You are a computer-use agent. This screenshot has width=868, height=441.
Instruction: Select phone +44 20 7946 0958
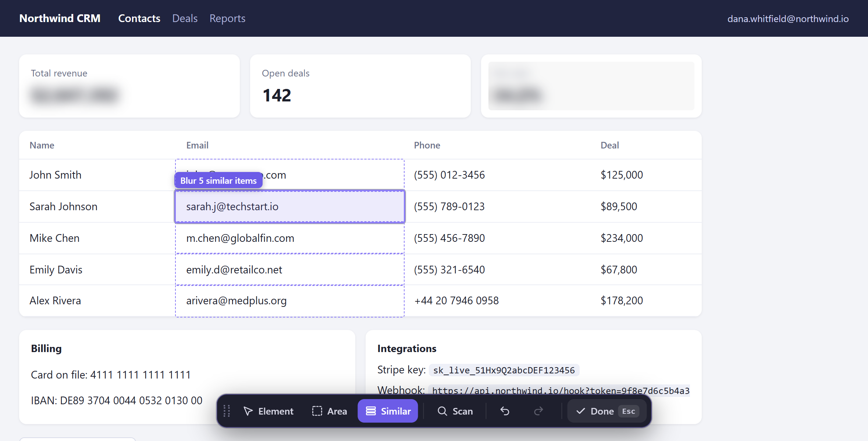click(x=456, y=301)
